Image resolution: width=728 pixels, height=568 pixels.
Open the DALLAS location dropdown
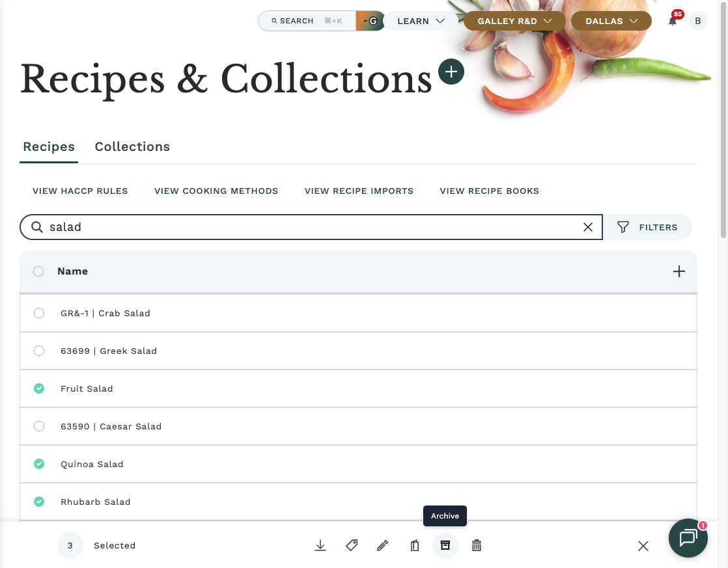(x=611, y=21)
